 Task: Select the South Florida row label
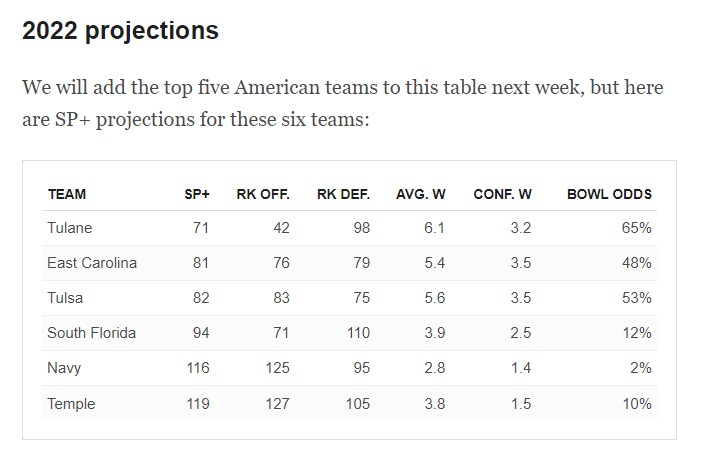tap(91, 333)
